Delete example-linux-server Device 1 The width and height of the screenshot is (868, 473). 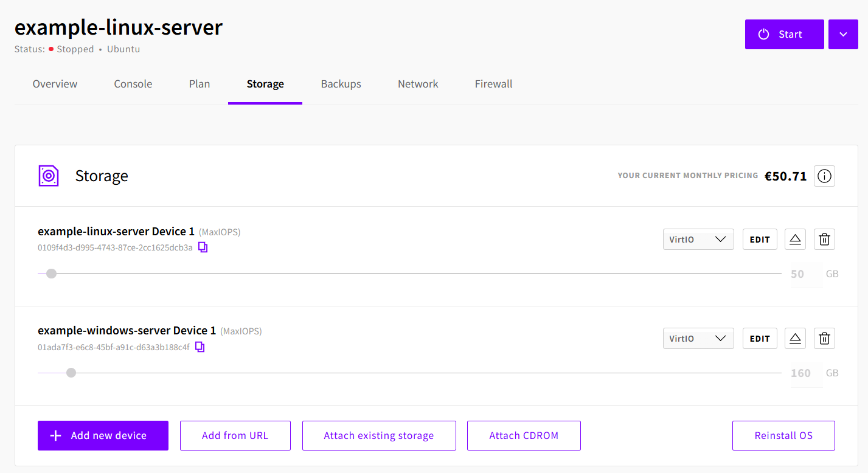[x=824, y=240]
